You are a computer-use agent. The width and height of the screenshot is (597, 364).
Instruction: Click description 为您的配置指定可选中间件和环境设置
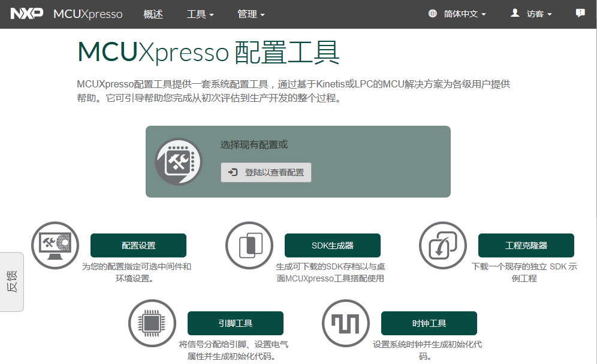coord(136,272)
